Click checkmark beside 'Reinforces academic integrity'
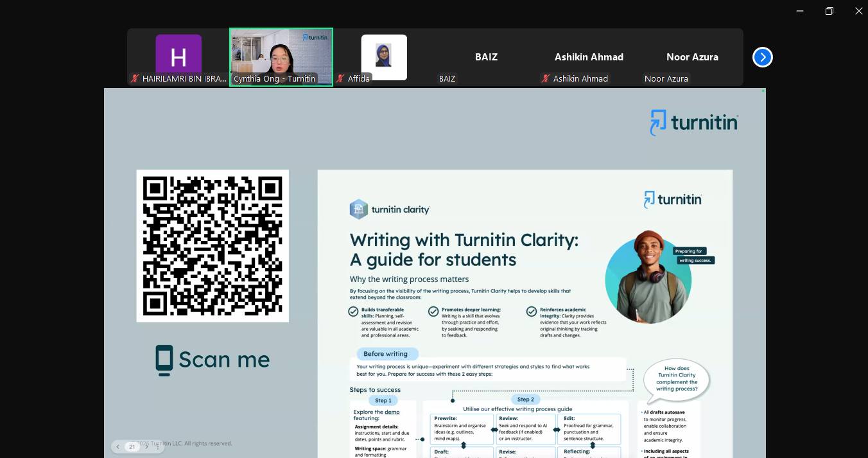The image size is (868, 458). (x=532, y=312)
